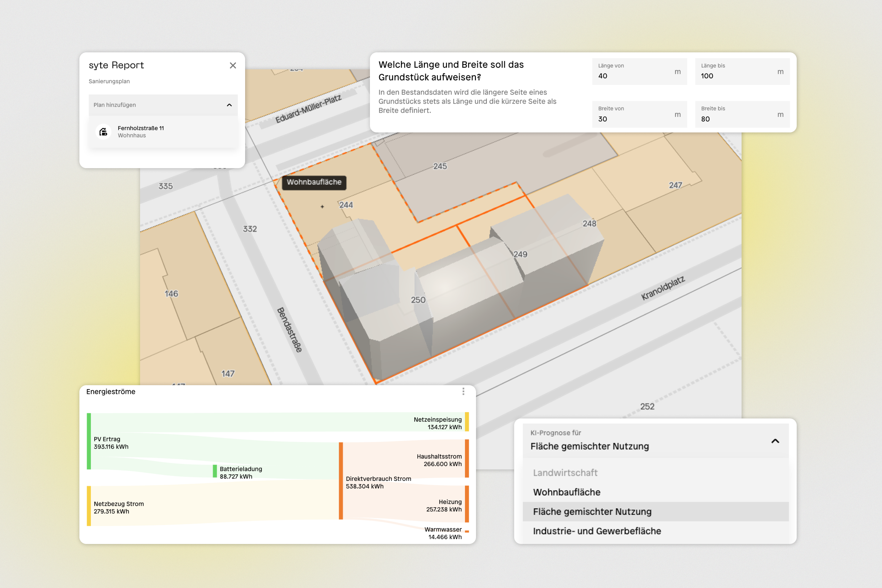
Task: Click the orange Direktverbrauch Strom node
Action: 341,481
